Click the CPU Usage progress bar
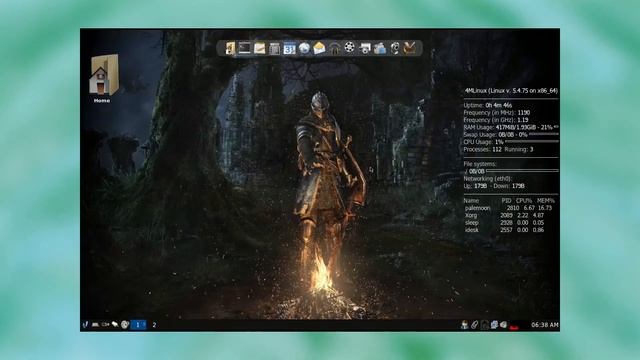This screenshot has height=360, width=640. [532, 142]
